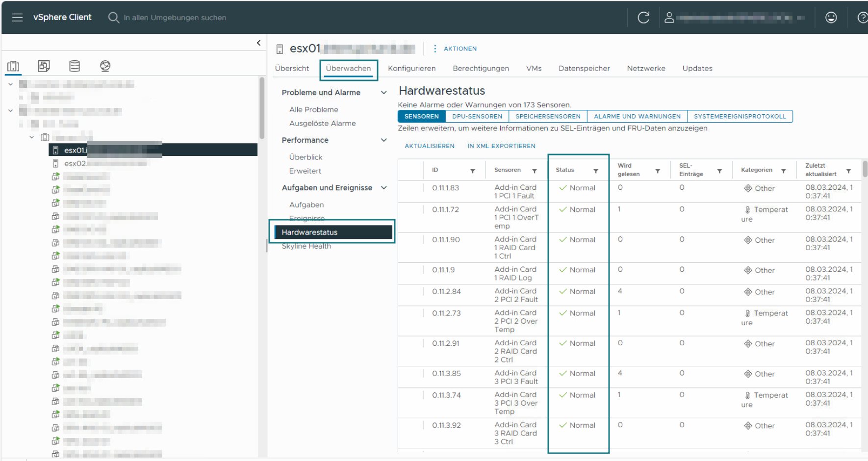
Task: Collapse the Performance section
Action: pos(384,140)
